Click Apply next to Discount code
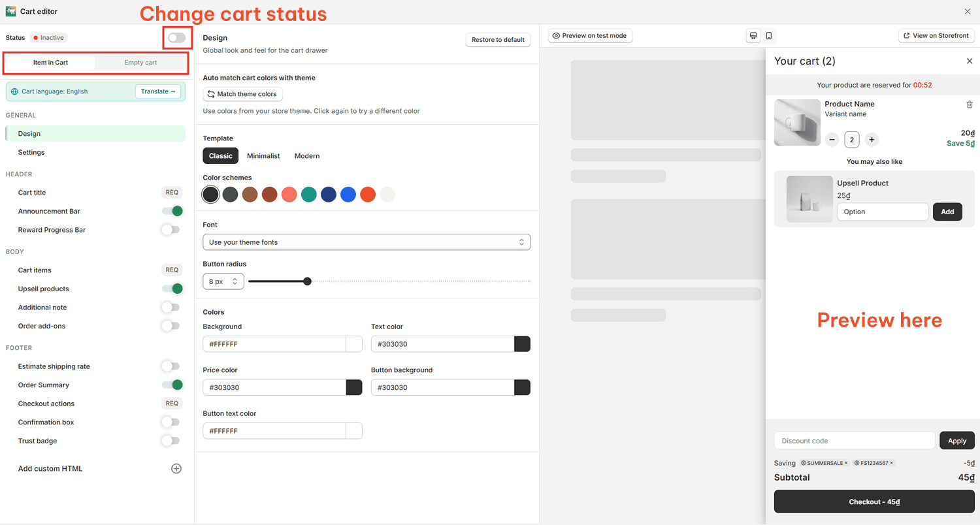This screenshot has height=525, width=980. 957,441
